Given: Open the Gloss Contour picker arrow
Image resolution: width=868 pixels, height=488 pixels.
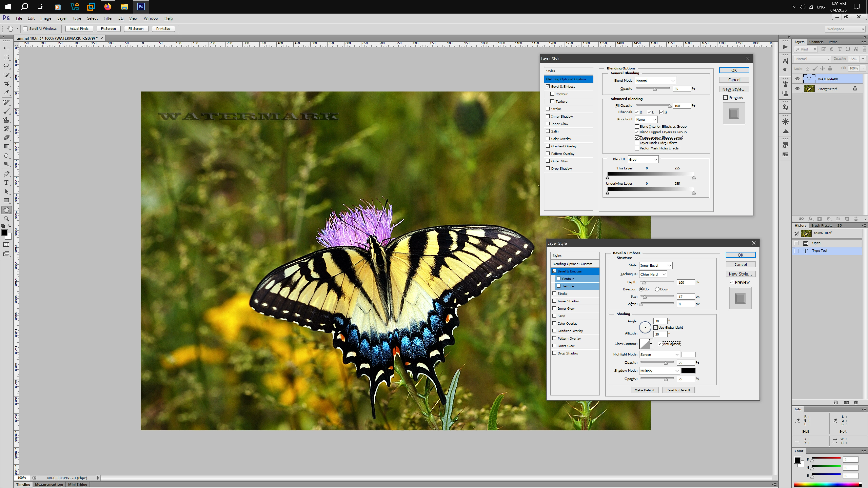Looking at the screenshot, I should [651, 344].
